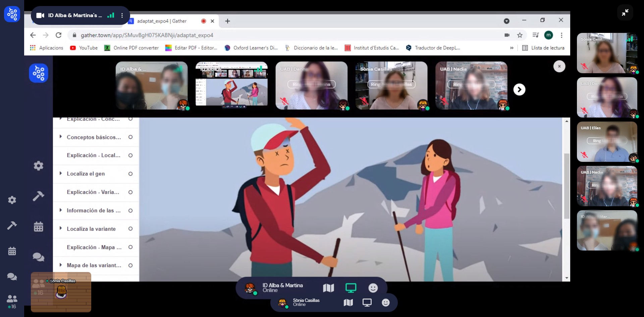The width and height of the screenshot is (644, 317).
Task: Show more bookmarks with the chevron
Action: coord(512,48)
